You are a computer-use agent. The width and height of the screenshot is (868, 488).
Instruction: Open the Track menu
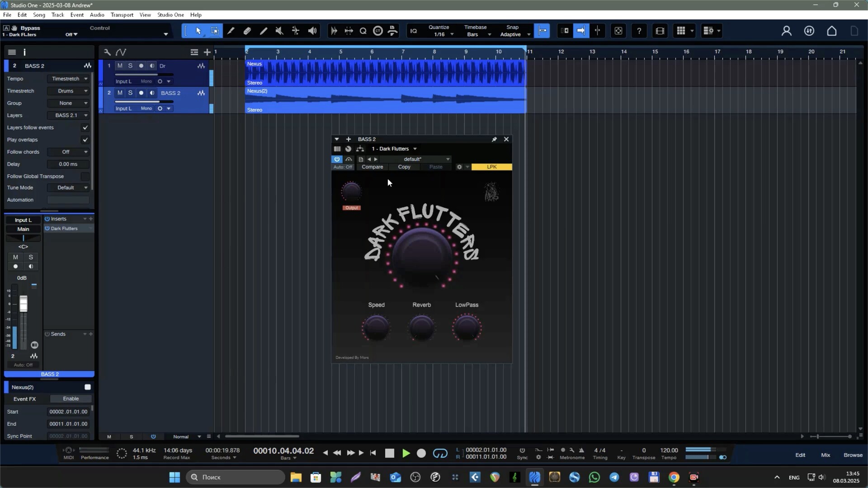click(57, 14)
